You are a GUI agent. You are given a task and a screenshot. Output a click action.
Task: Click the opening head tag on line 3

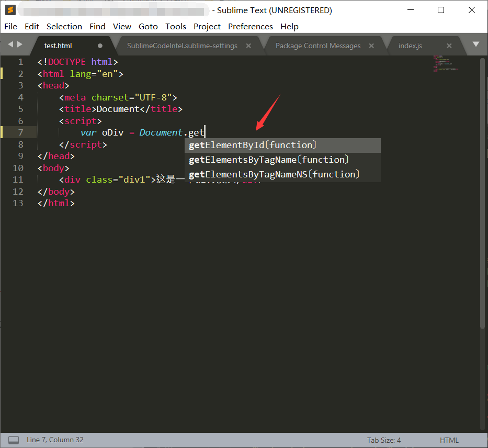tap(53, 86)
